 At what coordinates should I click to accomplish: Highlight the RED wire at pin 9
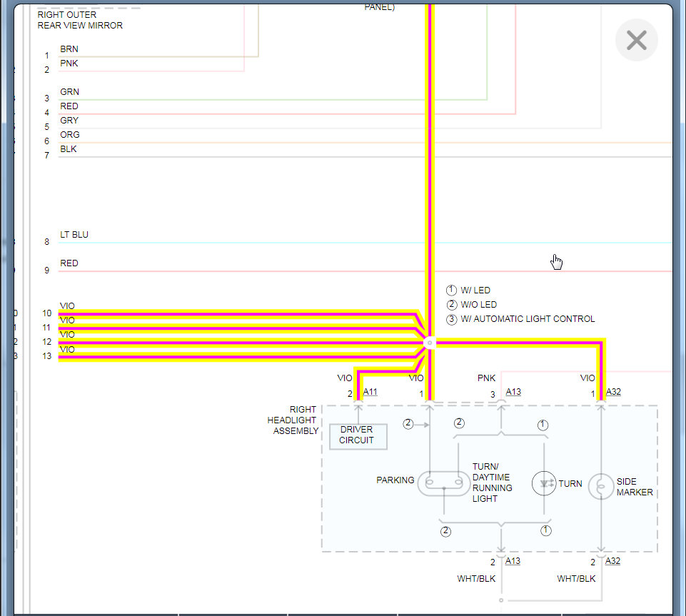click(365, 271)
